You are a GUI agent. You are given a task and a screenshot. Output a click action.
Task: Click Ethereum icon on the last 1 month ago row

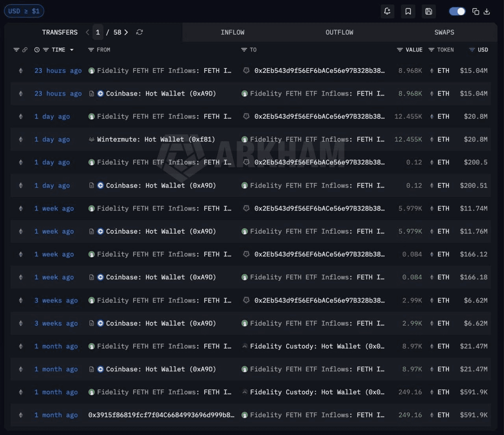21,415
